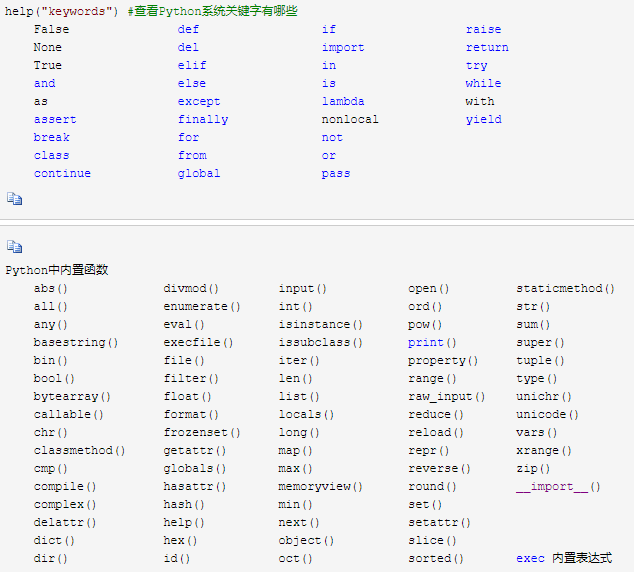Click the property() function
The height and width of the screenshot is (572, 634).
pos(443,360)
